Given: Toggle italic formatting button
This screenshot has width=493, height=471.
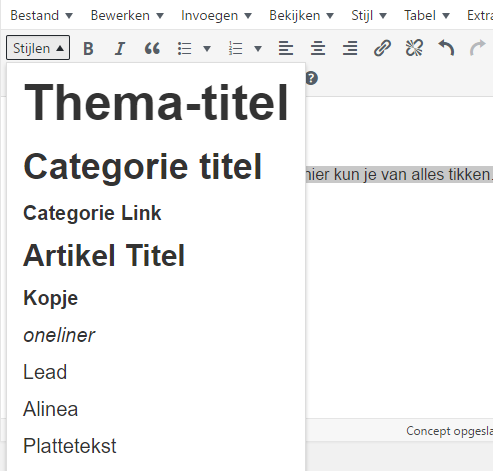Looking at the screenshot, I should pyautogui.click(x=120, y=49).
